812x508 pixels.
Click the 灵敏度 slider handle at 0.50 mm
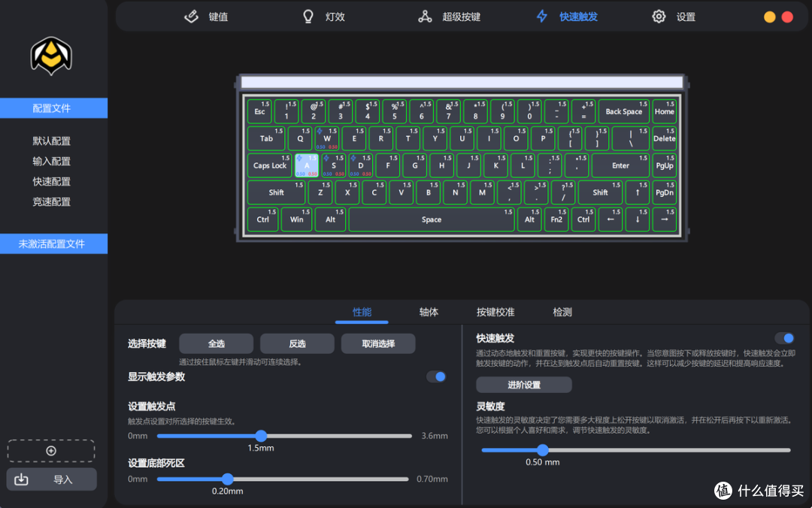543,451
